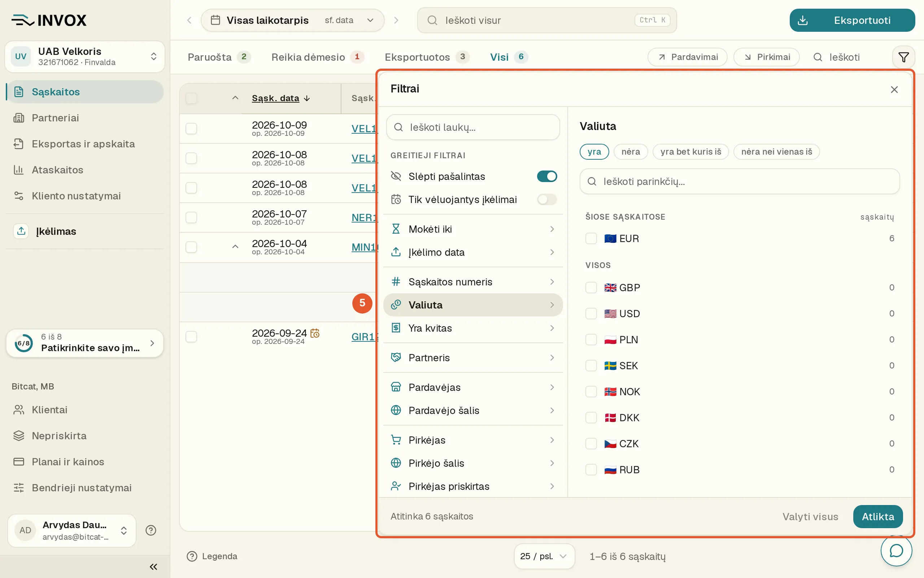
Task: Select the 'yra bet kuris iš' operator chip
Action: click(x=691, y=152)
